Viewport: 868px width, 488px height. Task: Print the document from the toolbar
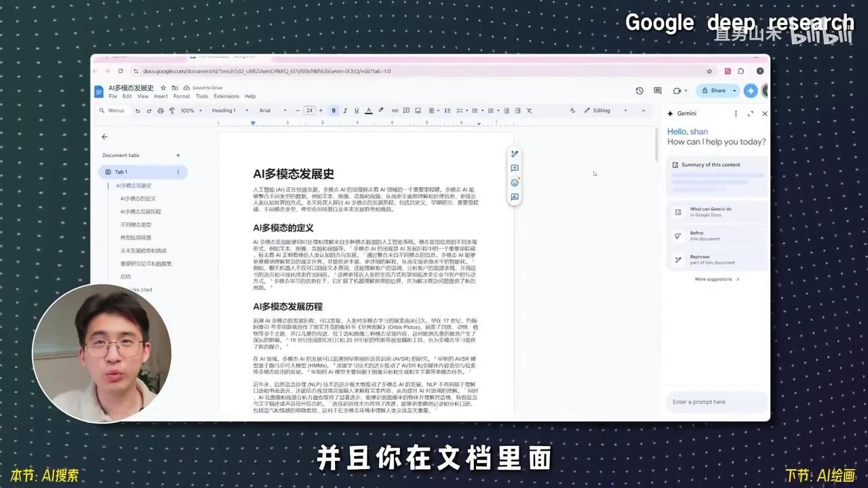(160, 110)
